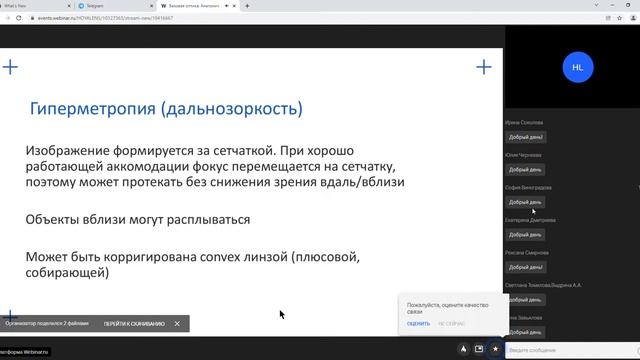Click the flame reaction icon in bottom toolbar

(x=464, y=349)
